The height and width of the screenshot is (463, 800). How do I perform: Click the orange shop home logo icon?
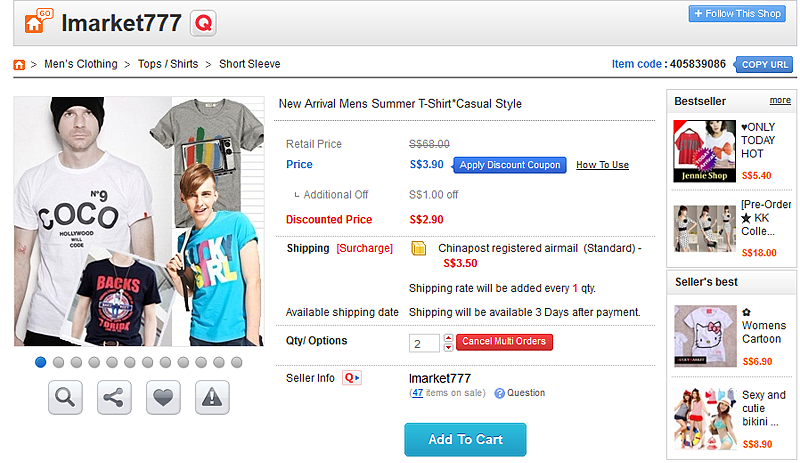38,21
